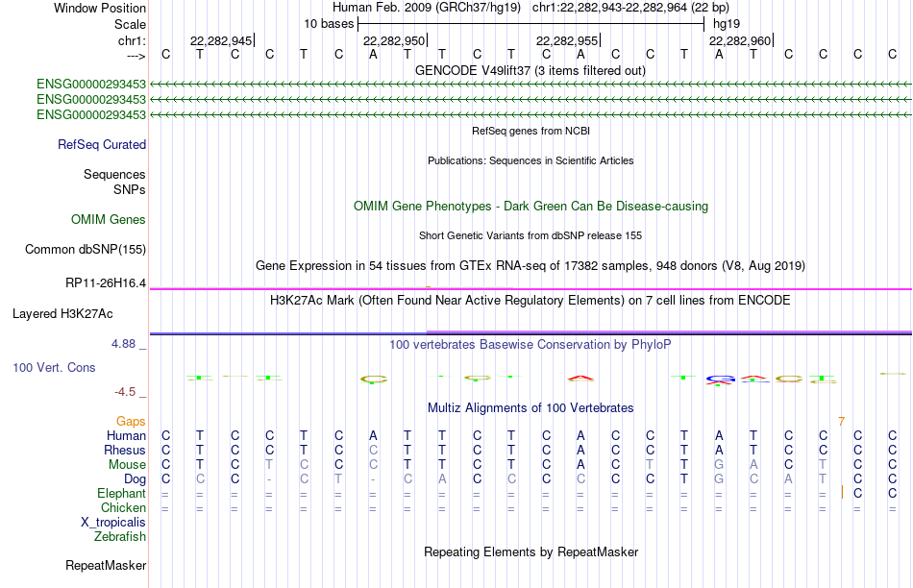Click the Chicken alignment row label
Image resolution: width=913 pixels, height=588 pixels.
point(123,507)
